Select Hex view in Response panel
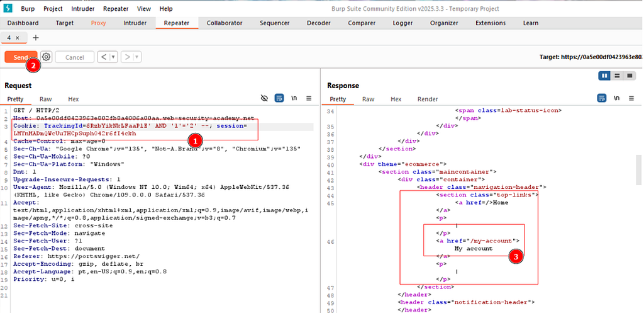The width and height of the screenshot is (644, 313). coord(396,99)
